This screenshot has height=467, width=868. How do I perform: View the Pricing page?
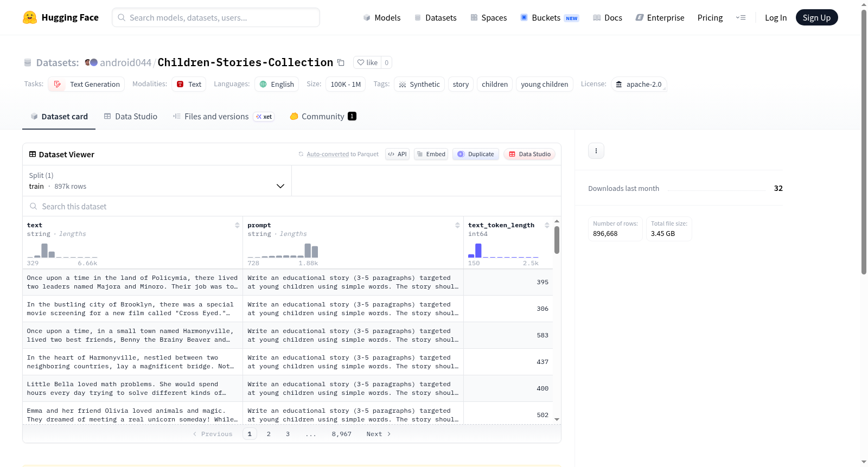tap(710, 17)
